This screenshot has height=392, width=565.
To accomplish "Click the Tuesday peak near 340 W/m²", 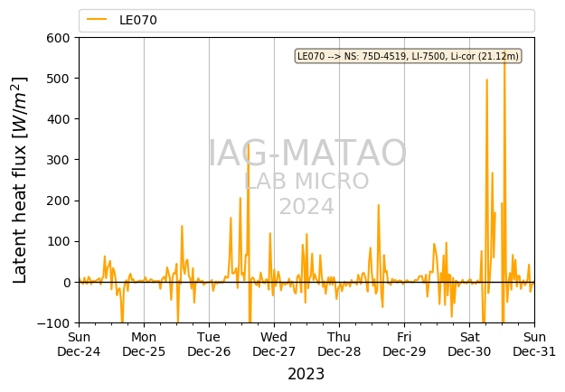I will pyautogui.click(x=248, y=145).
